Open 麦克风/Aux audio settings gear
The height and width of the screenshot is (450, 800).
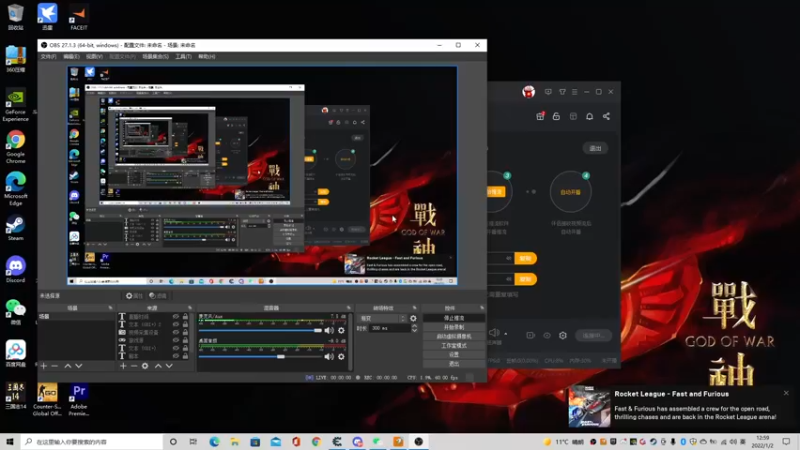coord(341,331)
